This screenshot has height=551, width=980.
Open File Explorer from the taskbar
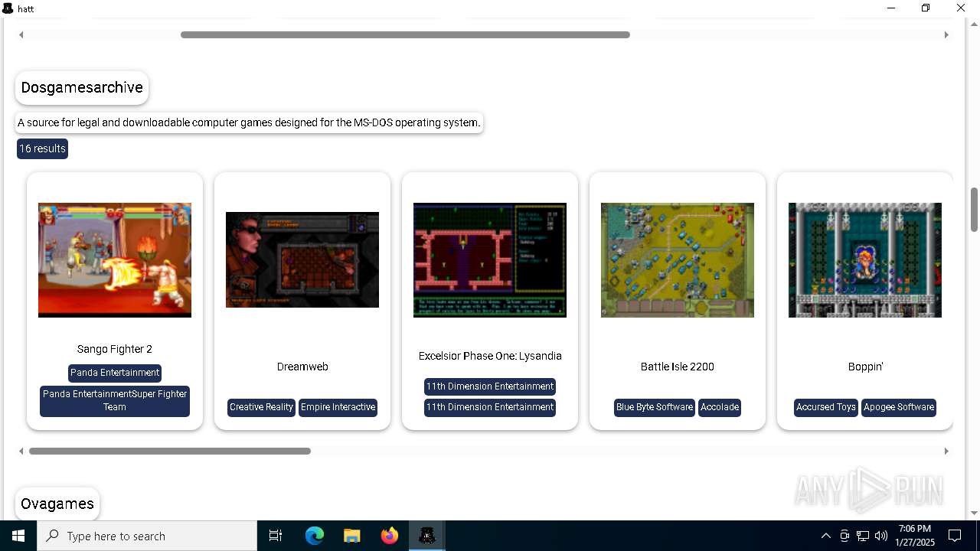click(x=352, y=536)
